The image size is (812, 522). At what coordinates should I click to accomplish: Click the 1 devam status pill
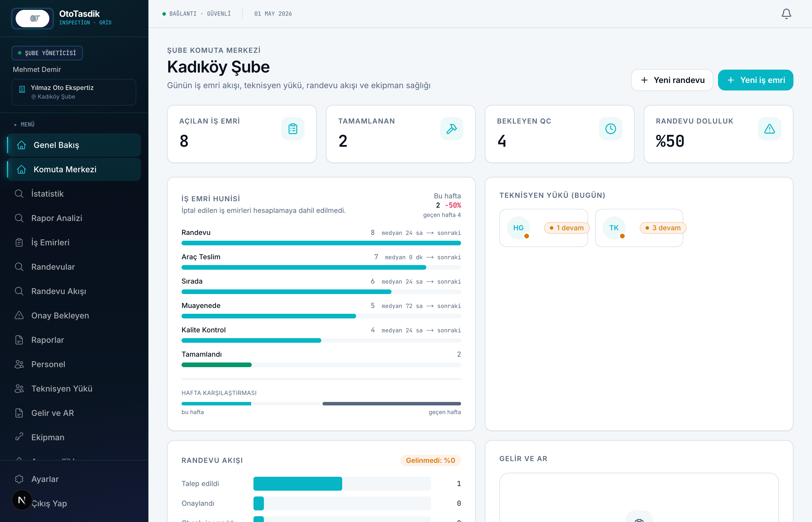567,228
